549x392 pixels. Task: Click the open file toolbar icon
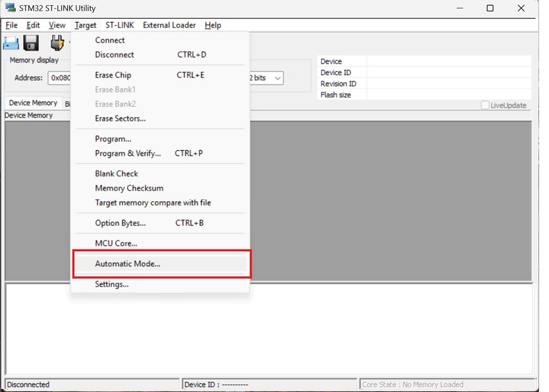point(11,43)
